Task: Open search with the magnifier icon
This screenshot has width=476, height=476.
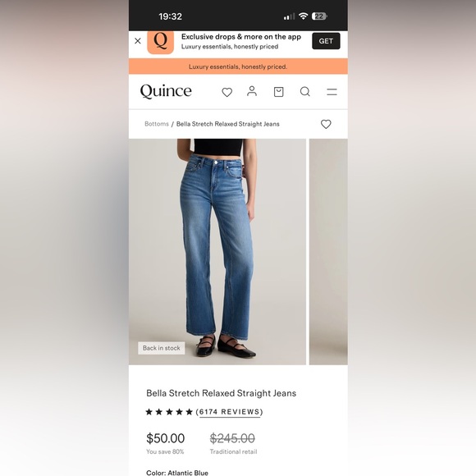Action: pyautogui.click(x=305, y=92)
